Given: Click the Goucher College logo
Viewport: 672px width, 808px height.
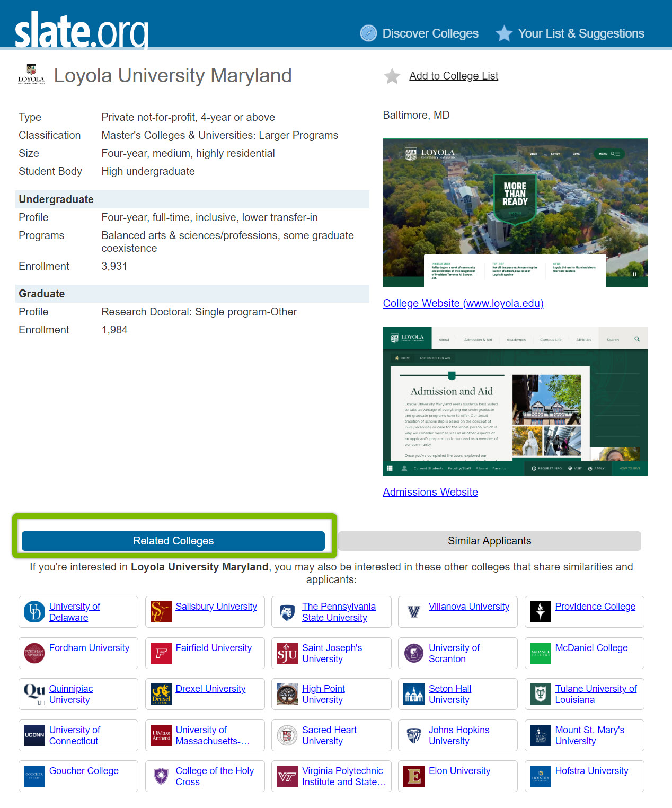Looking at the screenshot, I should coord(34,776).
